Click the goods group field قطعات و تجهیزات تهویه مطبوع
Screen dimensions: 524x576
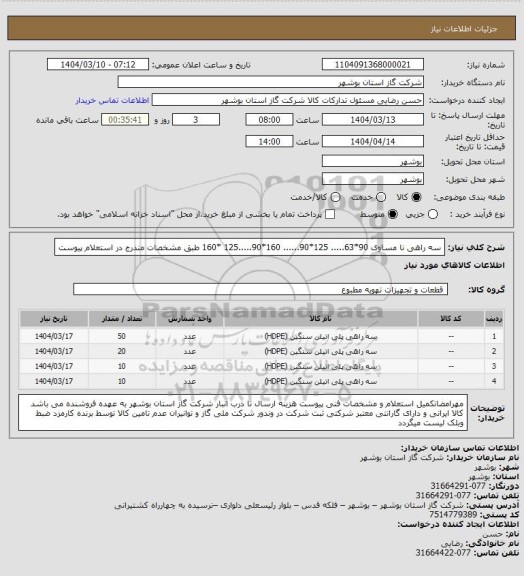261,289
